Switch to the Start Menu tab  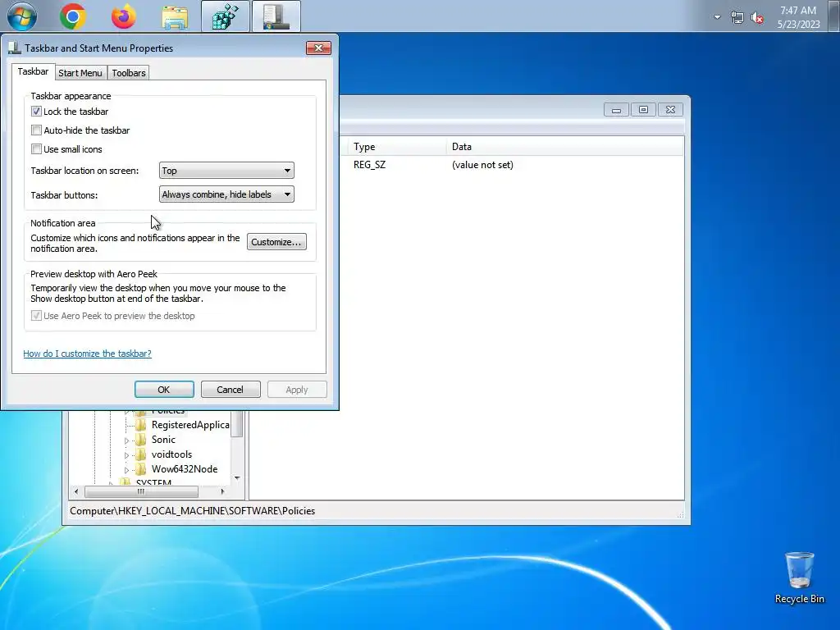point(80,73)
